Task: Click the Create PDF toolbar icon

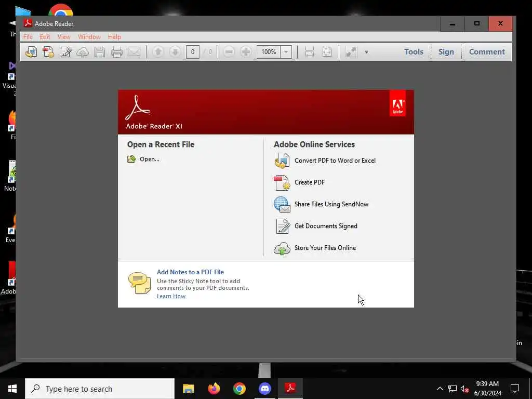Action: pos(48,52)
